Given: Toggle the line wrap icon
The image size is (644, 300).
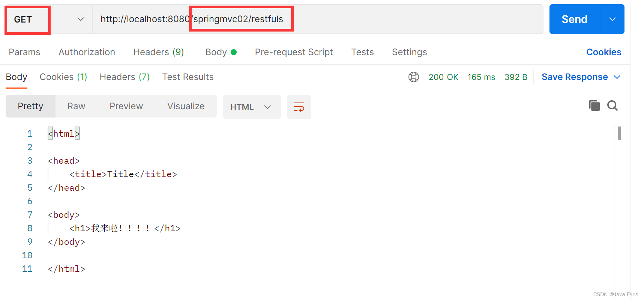Looking at the screenshot, I should 299,107.
